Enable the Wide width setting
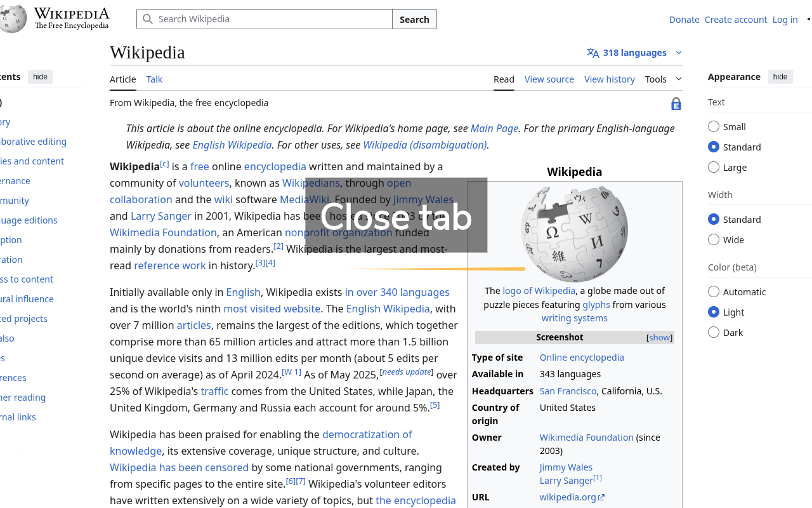This screenshot has height=508, width=812. pos(713,239)
